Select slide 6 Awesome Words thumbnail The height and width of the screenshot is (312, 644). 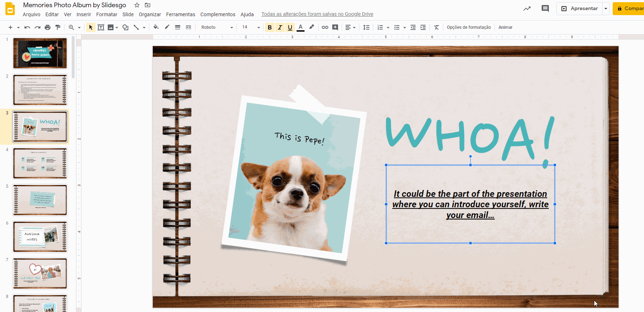40,237
